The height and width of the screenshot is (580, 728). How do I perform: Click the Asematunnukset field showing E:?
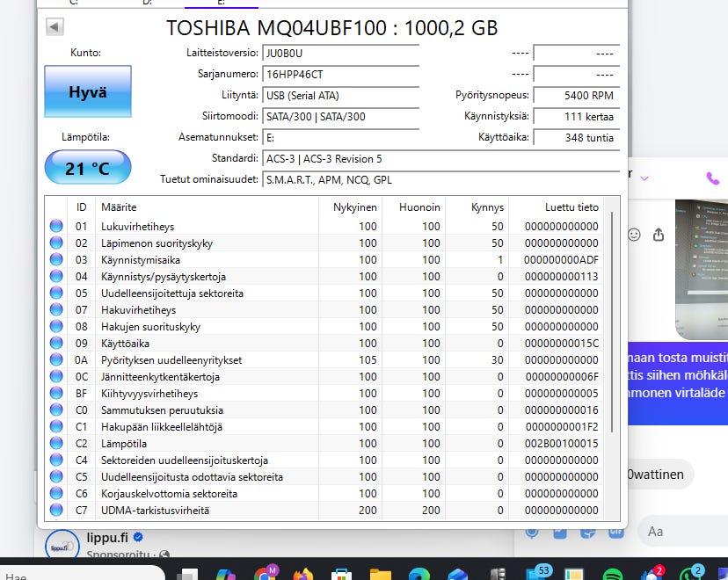(341, 138)
